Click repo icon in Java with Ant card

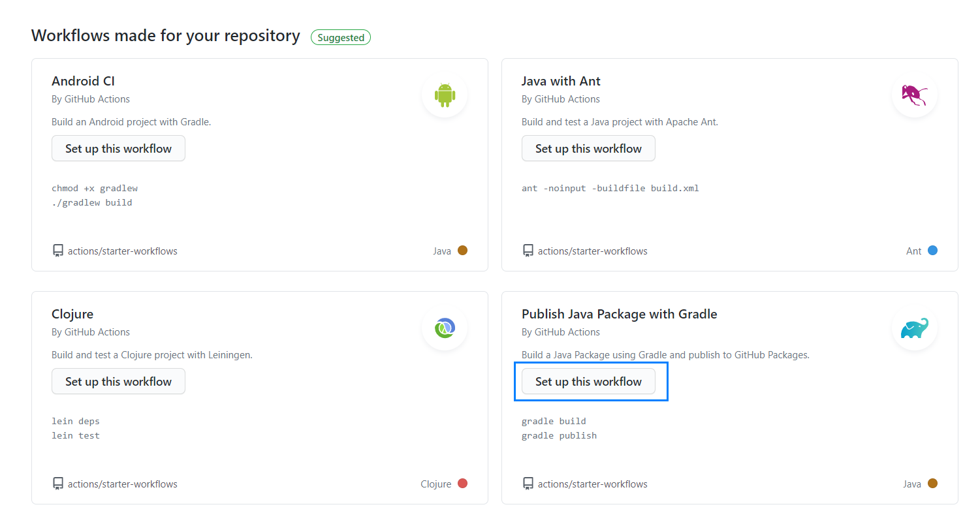528,251
